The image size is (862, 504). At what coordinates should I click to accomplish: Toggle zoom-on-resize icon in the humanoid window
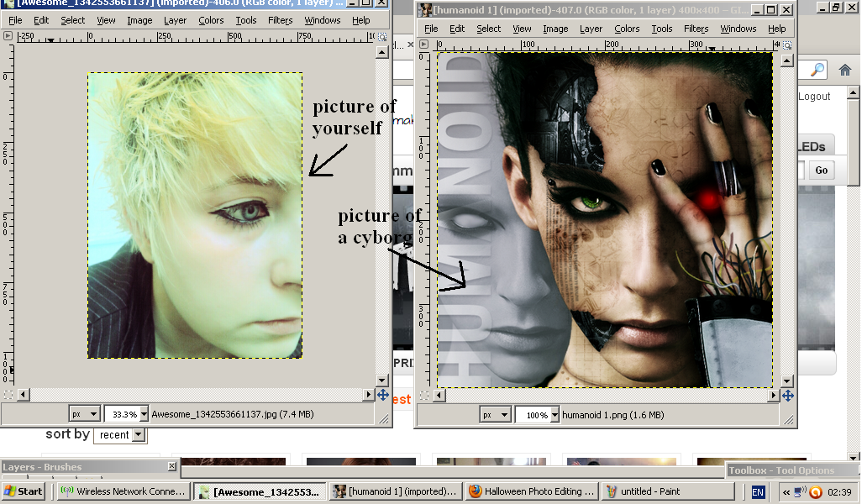click(x=787, y=45)
